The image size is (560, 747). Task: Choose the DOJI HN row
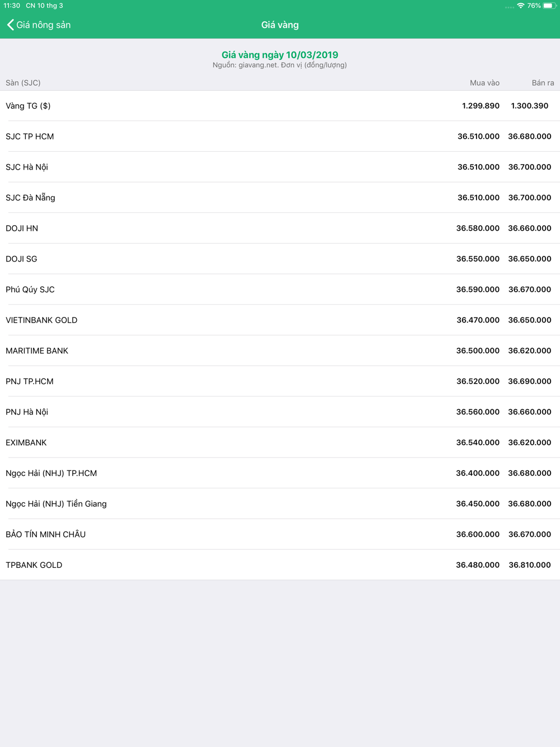pos(280,228)
